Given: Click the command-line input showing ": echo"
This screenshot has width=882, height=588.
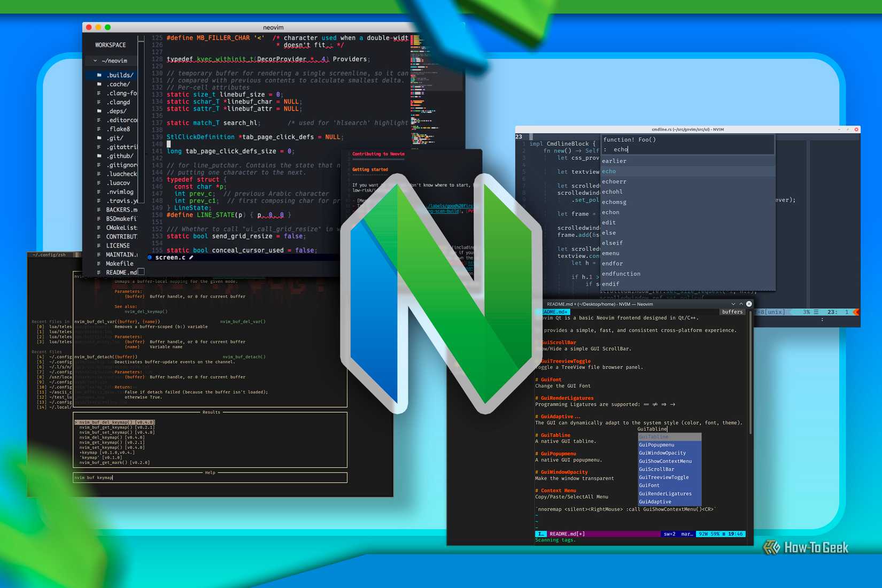Looking at the screenshot, I should point(617,149).
